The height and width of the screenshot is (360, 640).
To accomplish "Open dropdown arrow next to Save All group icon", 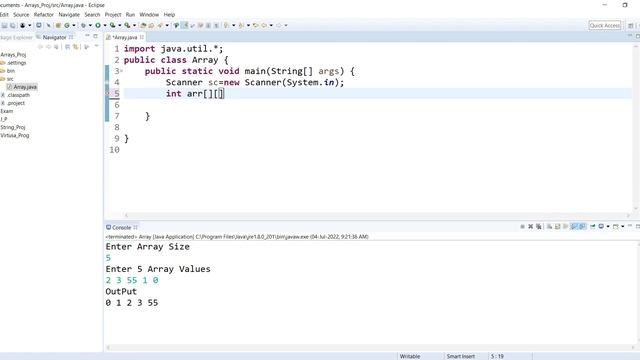I will click(x=29, y=25).
